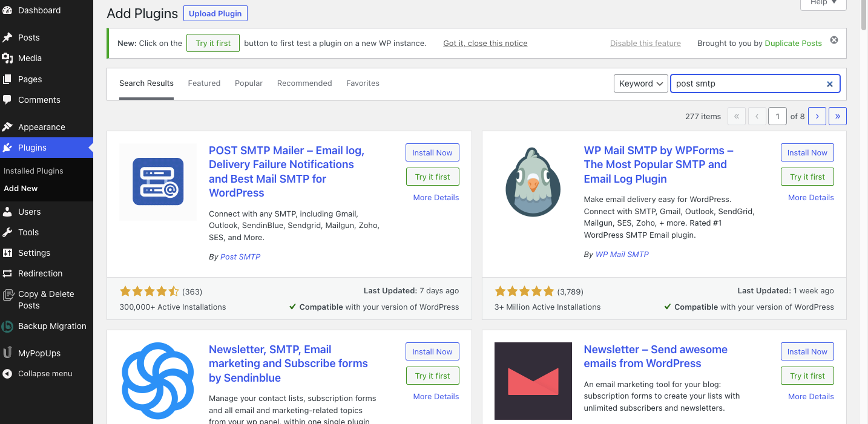Click the Upload Plugin button

[215, 13]
